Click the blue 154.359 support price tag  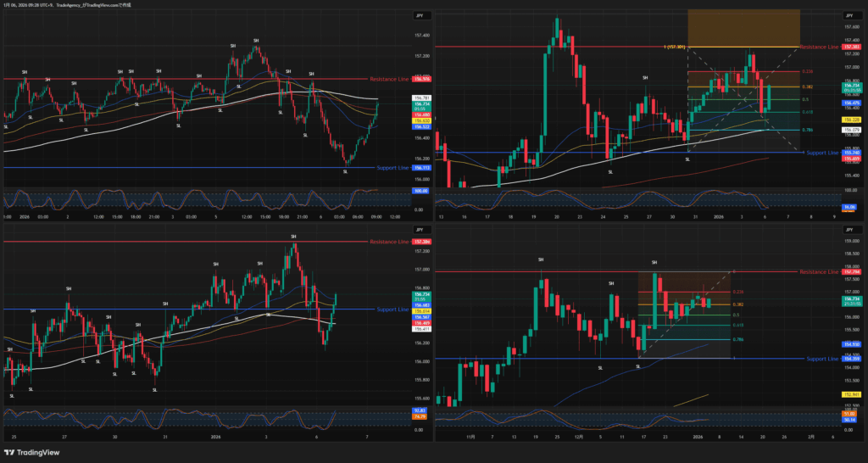[x=851, y=359]
